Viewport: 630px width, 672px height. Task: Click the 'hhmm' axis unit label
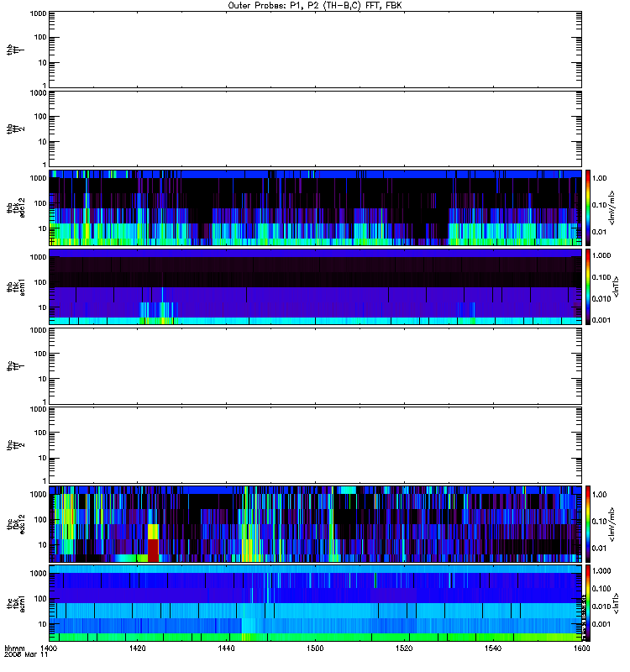point(14,648)
